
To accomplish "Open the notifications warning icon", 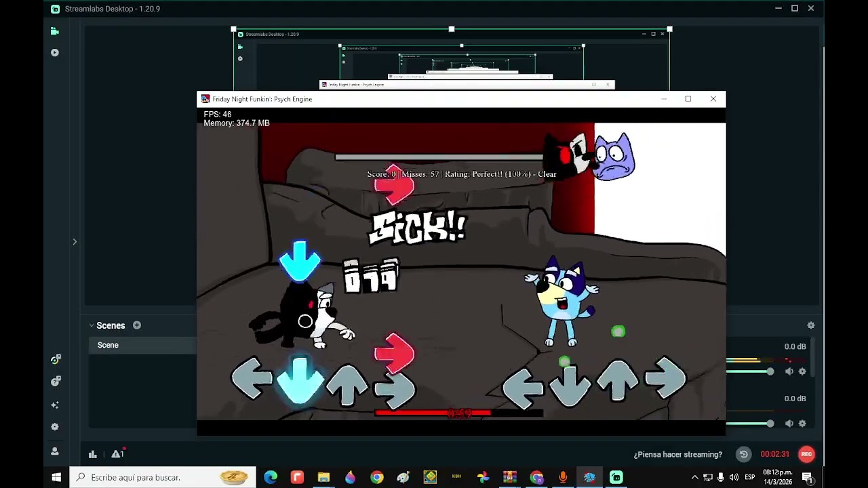I will pos(117,454).
